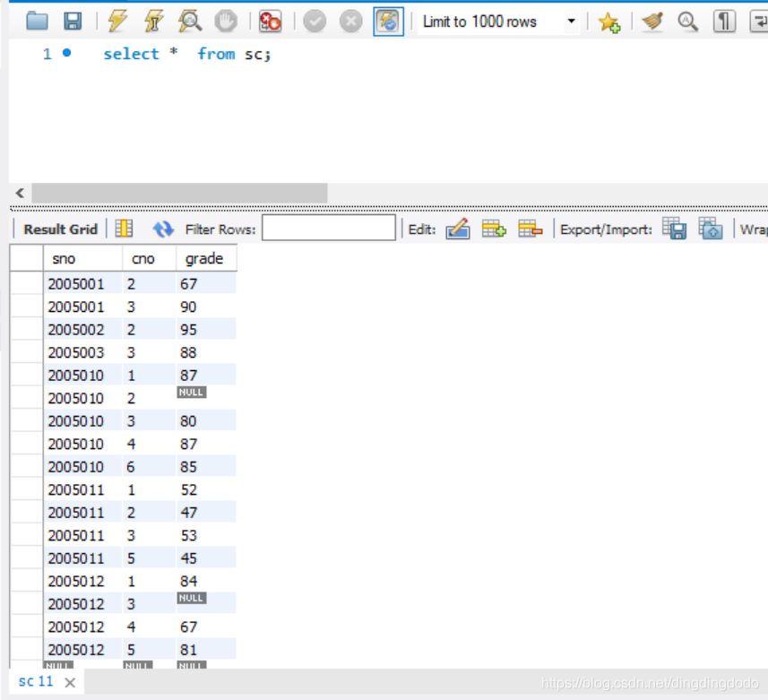768x700 pixels.
Task: Select the Result Grid label
Action: [61, 229]
